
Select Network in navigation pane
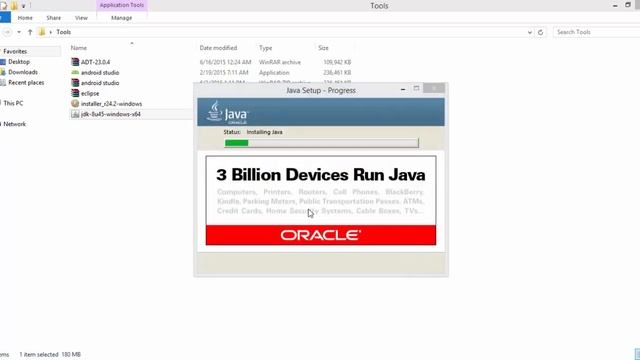[14, 124]
